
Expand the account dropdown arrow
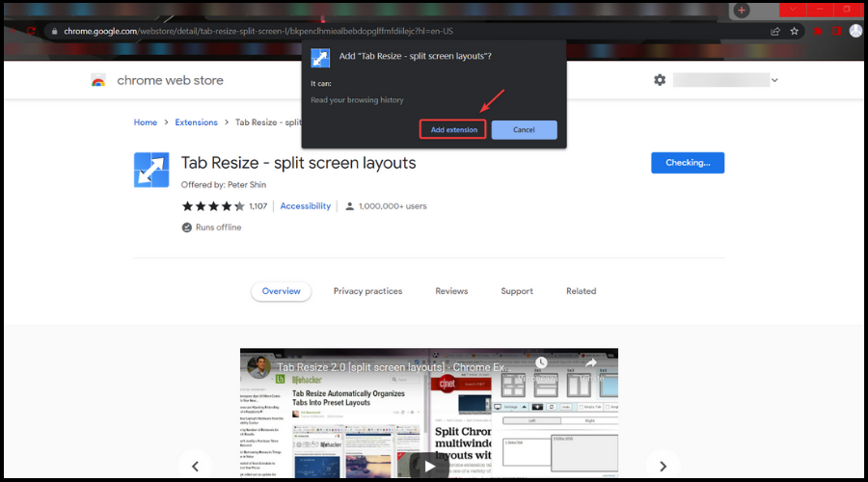774,80
